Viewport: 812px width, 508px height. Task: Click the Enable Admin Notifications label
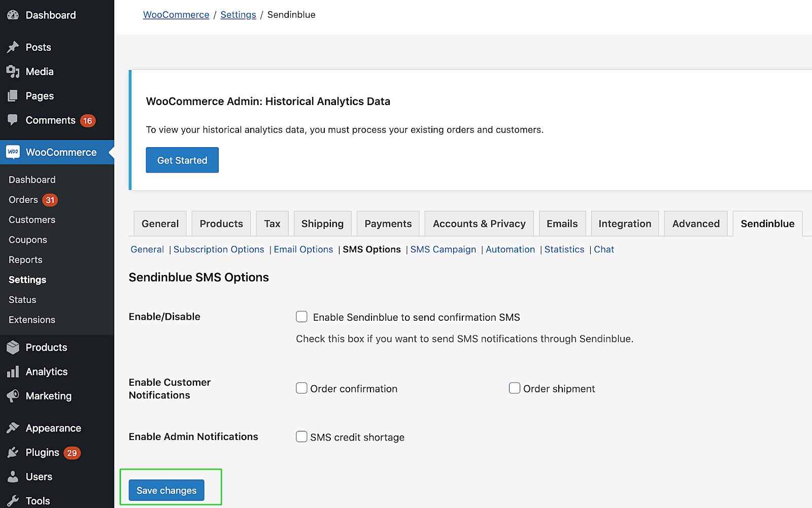point(193,436)
